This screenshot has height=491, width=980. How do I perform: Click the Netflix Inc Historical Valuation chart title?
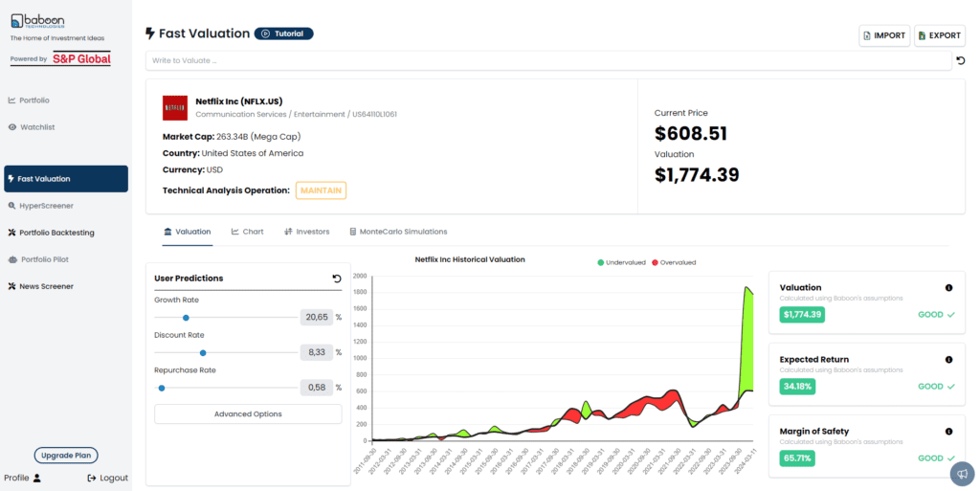coord(470,259)
